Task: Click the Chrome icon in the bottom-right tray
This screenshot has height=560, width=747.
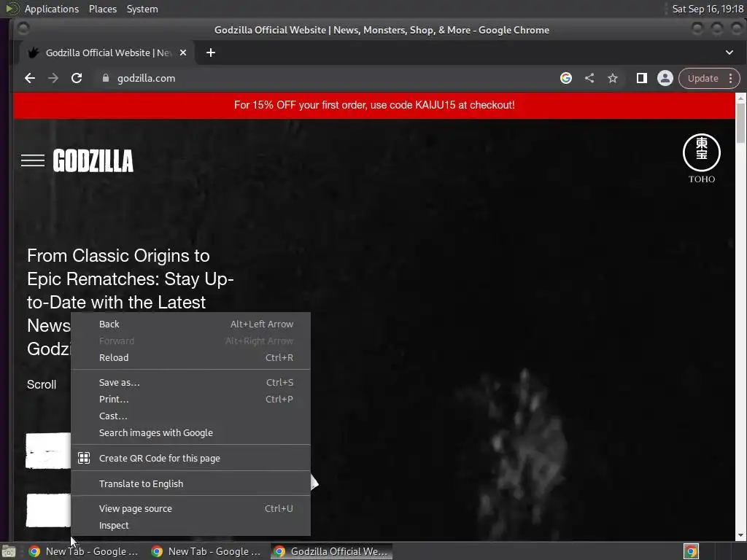Action: click(x=692, y=551)
